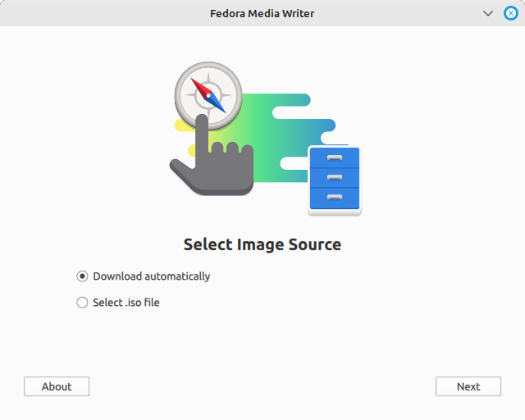Screen dimensions: 525x420
Task: Open the About dialog
Action: (57, 386)
